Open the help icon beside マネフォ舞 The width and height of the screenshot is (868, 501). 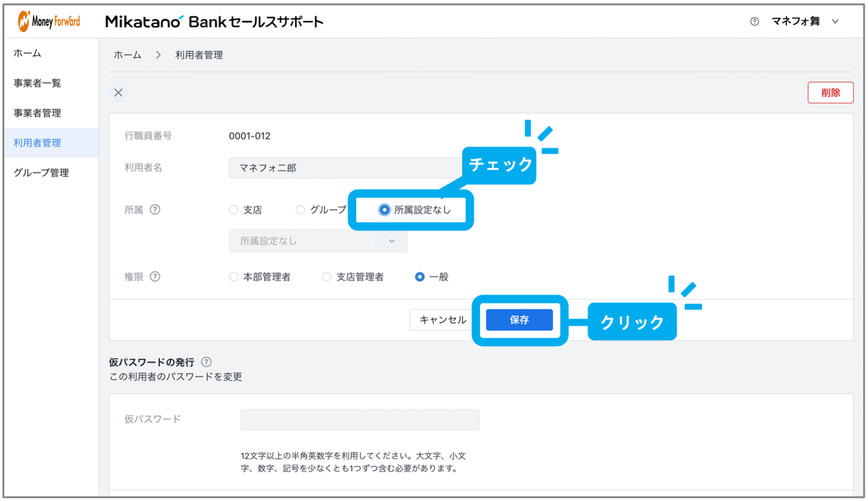tap(754, 22)
